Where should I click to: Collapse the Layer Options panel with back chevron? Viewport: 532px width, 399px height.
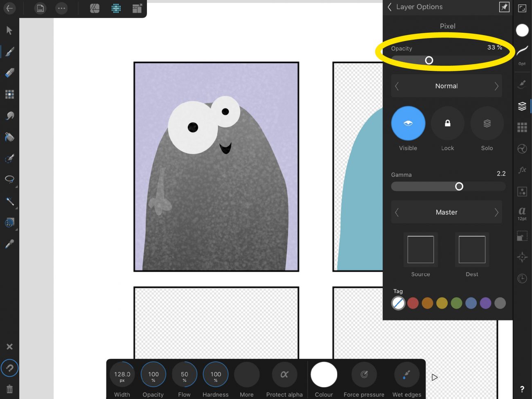click(x=389, y=7)
